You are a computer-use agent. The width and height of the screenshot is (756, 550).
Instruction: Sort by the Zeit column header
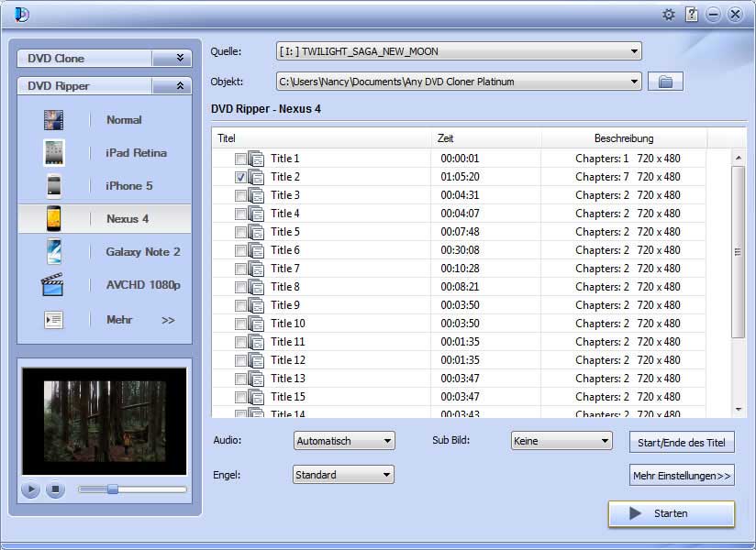point(485,138)
